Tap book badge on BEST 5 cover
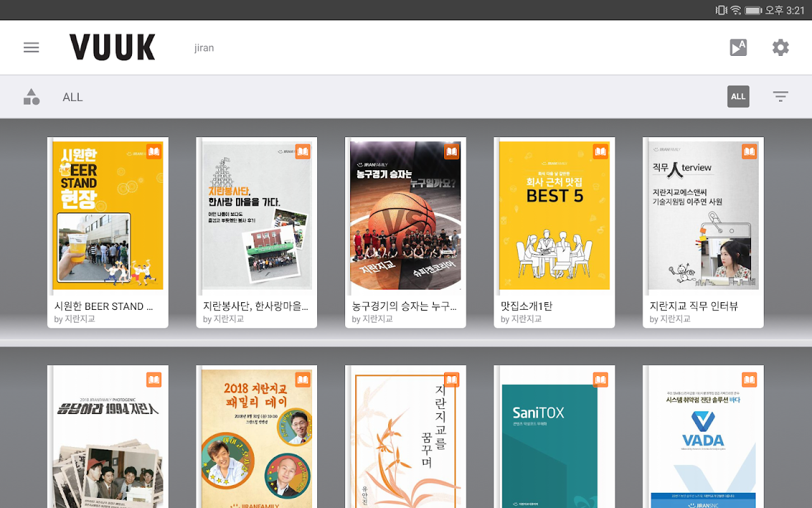Viewport: 812px width, 508px height. (x=601, y=152)
